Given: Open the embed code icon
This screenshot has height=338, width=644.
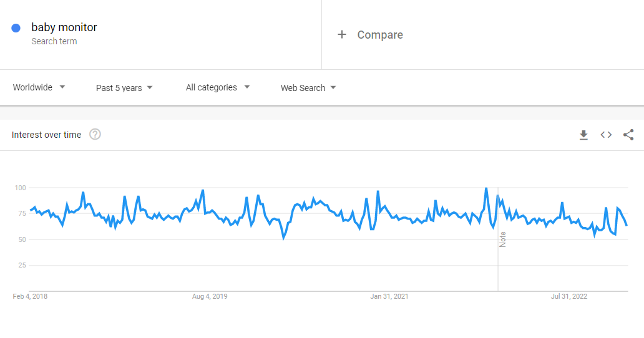Looking at the screenshot, I should point(606,135).
